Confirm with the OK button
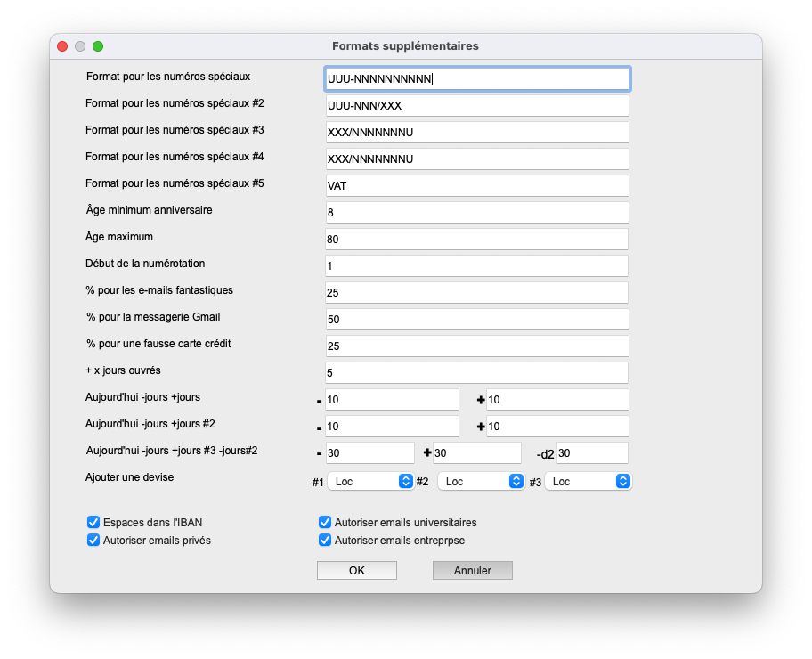The height and width of the screenshot is (659, 812). click(357, 571)
